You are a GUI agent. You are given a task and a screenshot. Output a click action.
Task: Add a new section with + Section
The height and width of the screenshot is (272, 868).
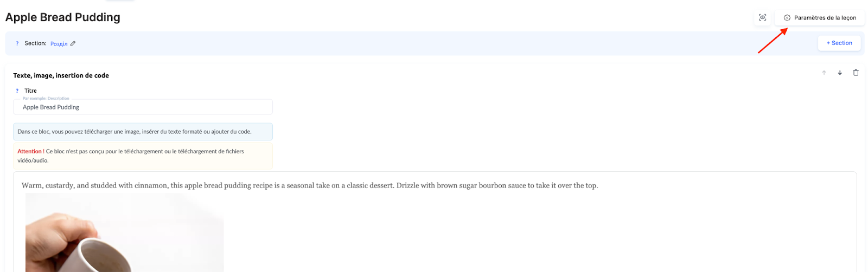click(x=839, y=43)
